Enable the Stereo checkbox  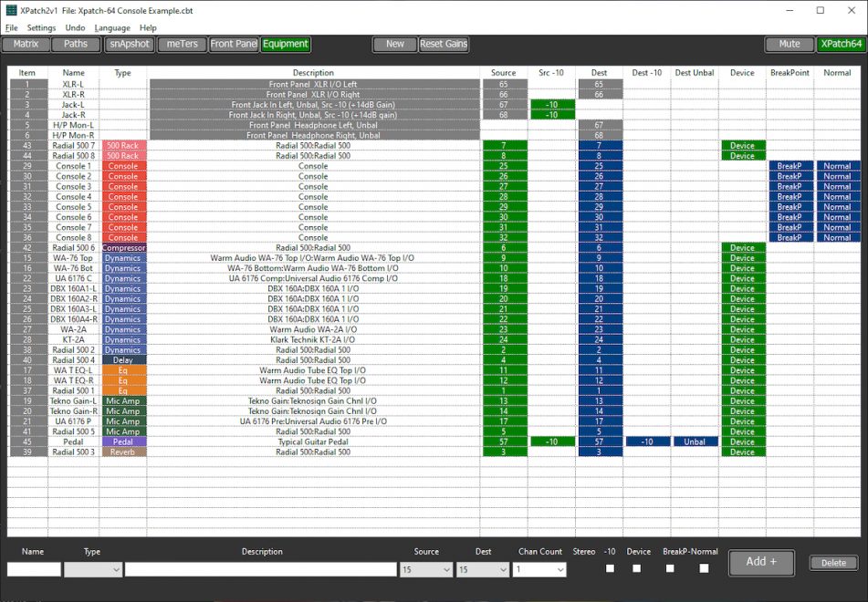pos(610,568)
